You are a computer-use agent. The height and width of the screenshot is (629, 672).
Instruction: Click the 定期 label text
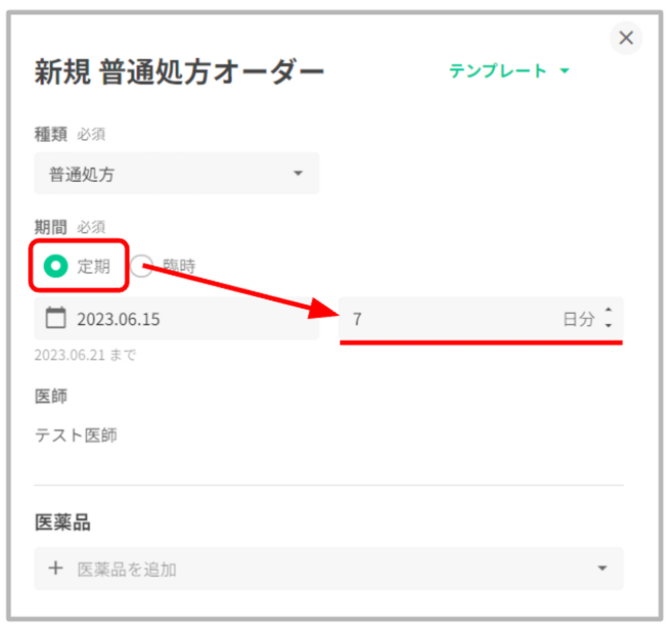point(94,266)
